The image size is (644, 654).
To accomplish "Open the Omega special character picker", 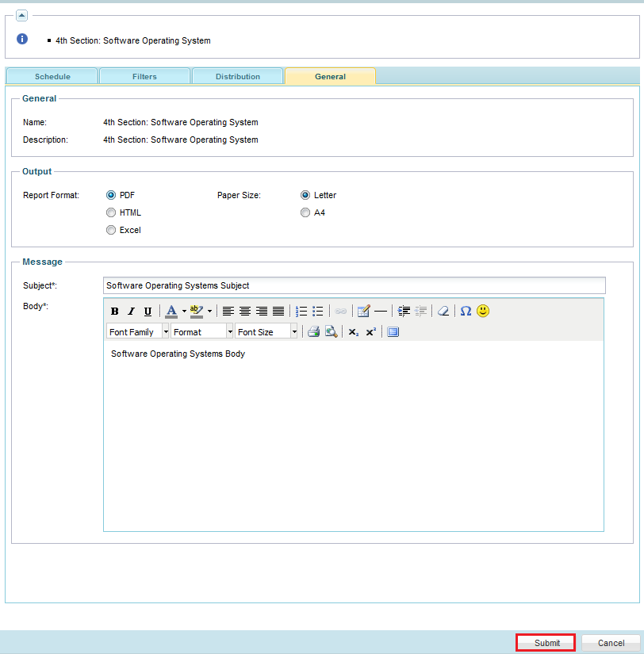I will pos(466,312).
